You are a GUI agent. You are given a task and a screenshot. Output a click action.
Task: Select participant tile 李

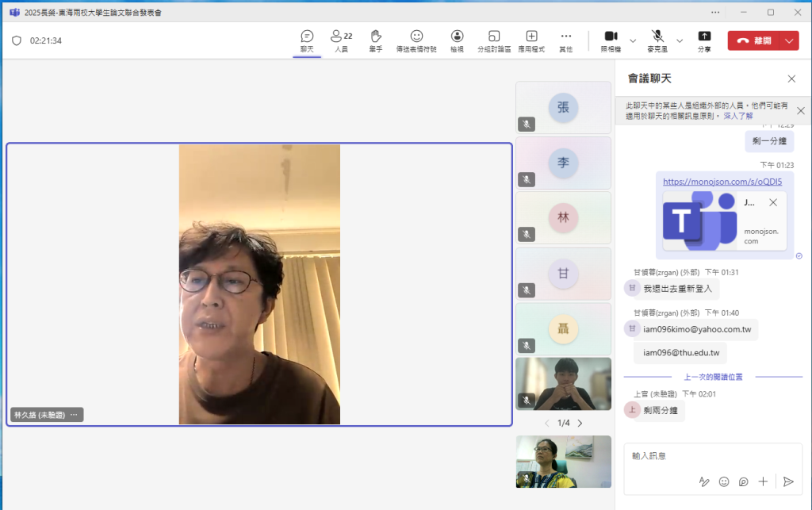tap(564, 163)
